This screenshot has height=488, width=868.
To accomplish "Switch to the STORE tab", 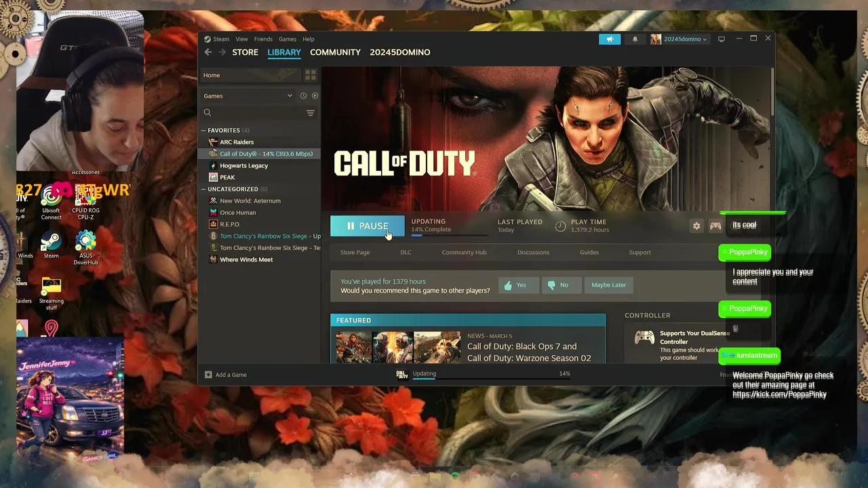I will 245,52.
